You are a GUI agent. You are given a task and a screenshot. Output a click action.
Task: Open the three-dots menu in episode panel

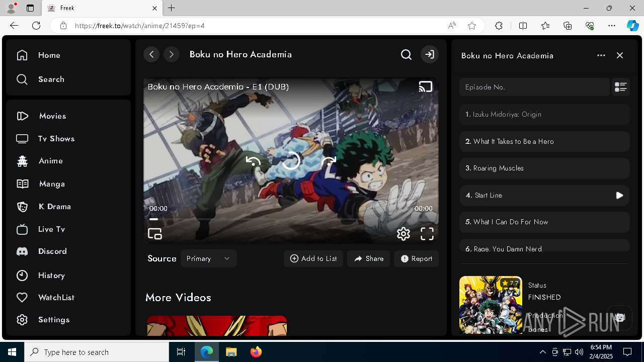point(601,55)
